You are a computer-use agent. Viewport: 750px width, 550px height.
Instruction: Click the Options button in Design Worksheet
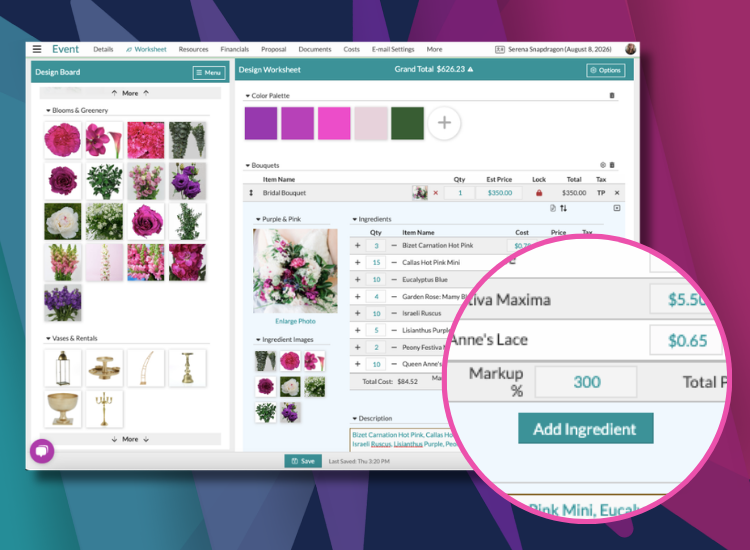coord(606,70)
